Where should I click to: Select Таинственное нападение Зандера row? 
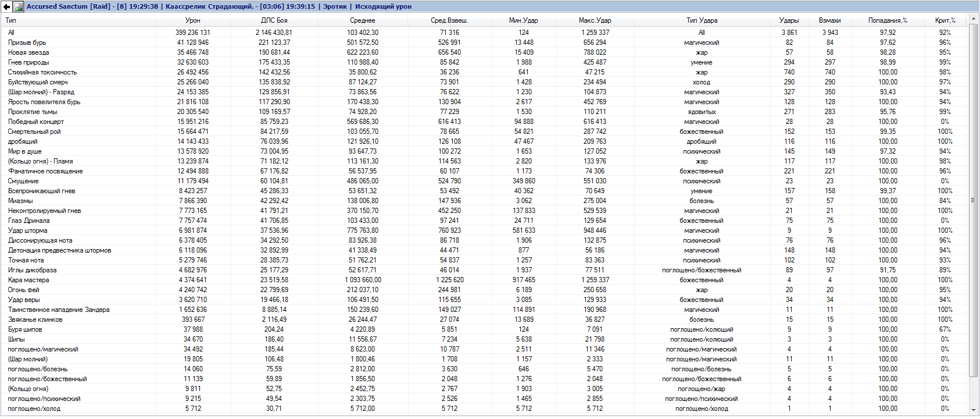(485, 310)
